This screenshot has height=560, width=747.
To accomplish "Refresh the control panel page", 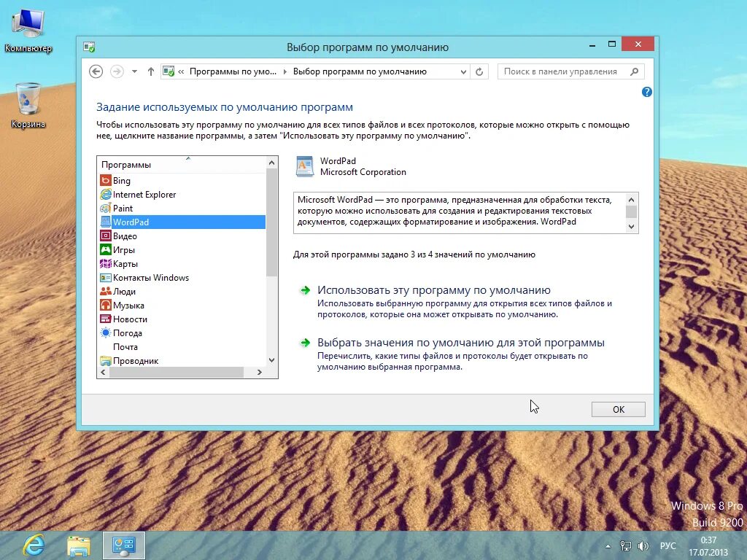I will 479,71.
